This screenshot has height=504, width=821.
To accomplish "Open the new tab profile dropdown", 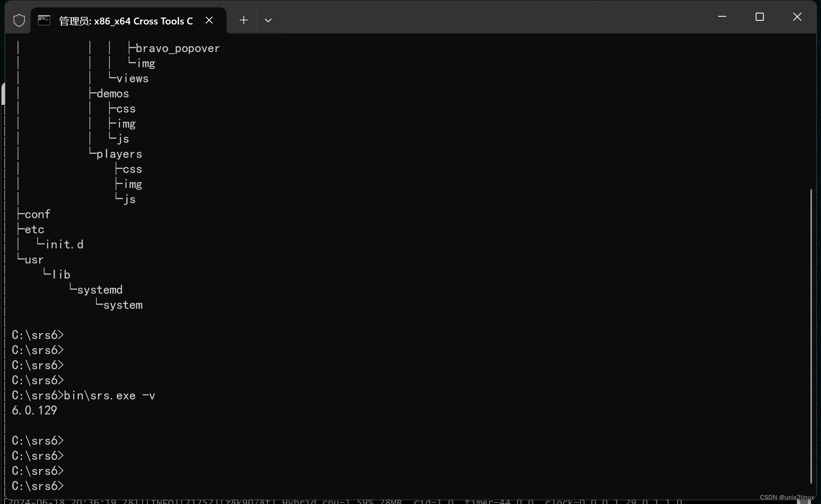I will click(268, 20).
